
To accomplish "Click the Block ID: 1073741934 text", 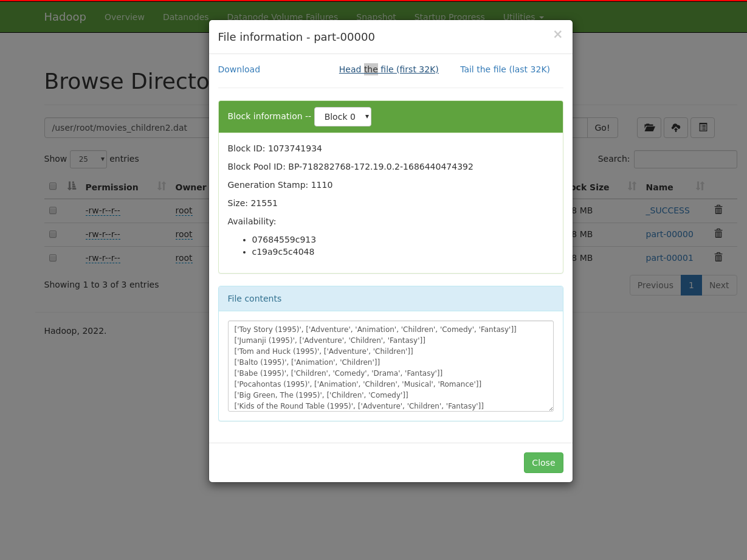I will [x=275, y=148].
